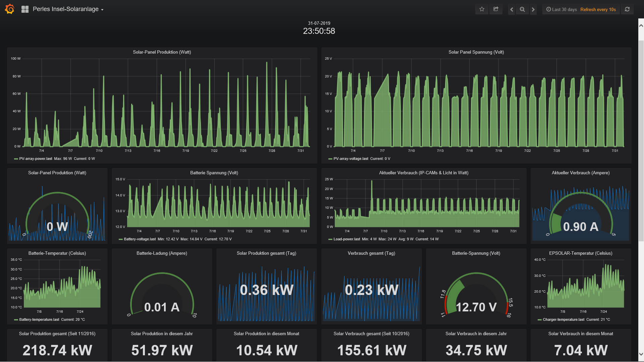Click the Refresh every 10s link
Image resolution: width=644 pixels, height=362 pixels.
tap(598, 9)
